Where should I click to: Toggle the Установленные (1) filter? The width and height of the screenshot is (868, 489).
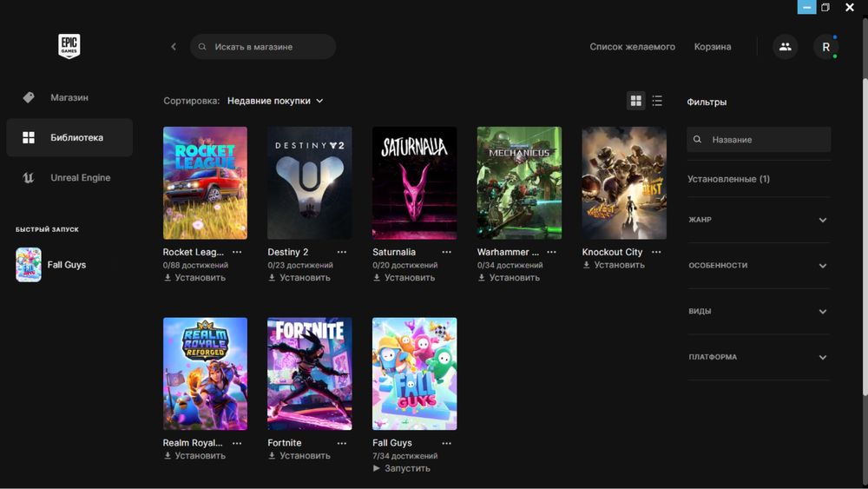click(x=728, y=179)
